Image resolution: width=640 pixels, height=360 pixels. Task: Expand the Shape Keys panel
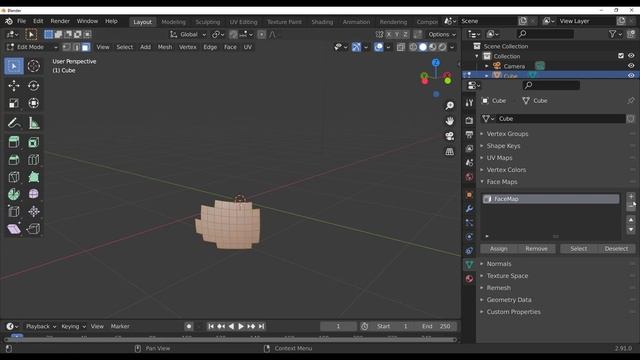click(503, 146)
